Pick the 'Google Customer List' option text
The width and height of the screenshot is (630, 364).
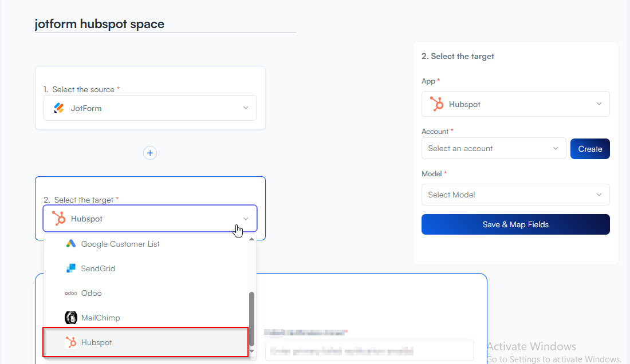click(120, 244)
